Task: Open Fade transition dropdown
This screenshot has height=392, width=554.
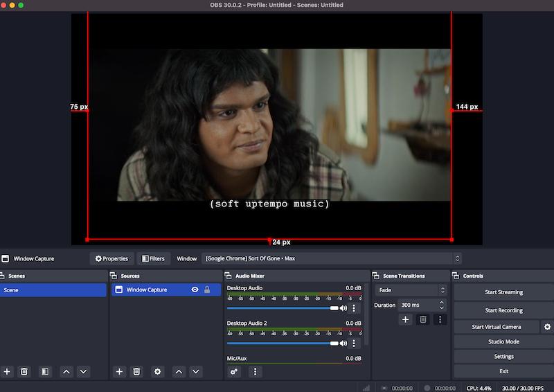Action: 411,290
